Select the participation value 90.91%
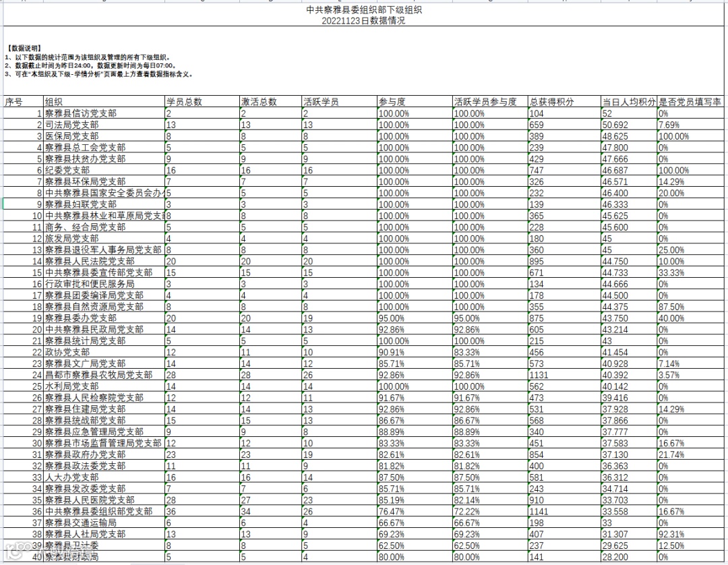This screenshot has width=728, height=565. tap(415, 353)
